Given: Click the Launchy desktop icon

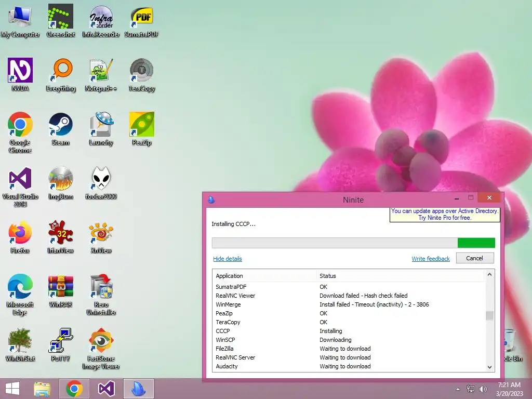Looking at the screenshot, I should (101, 129).
